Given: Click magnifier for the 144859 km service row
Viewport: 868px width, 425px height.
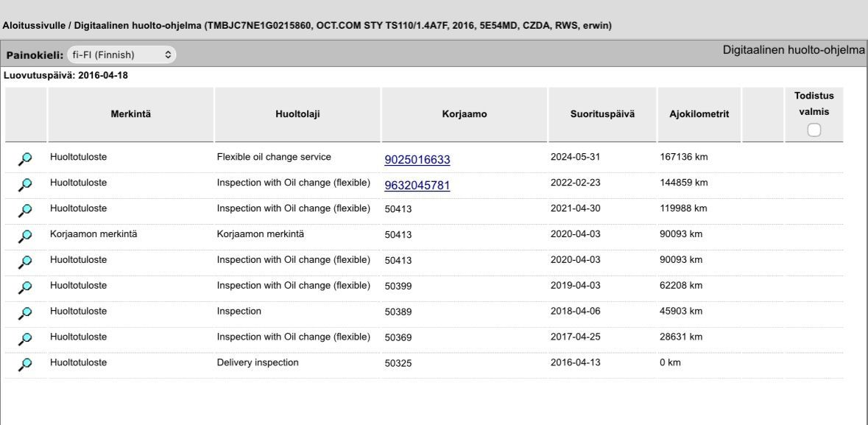Looking at the screenshot, I should (25, 183).
